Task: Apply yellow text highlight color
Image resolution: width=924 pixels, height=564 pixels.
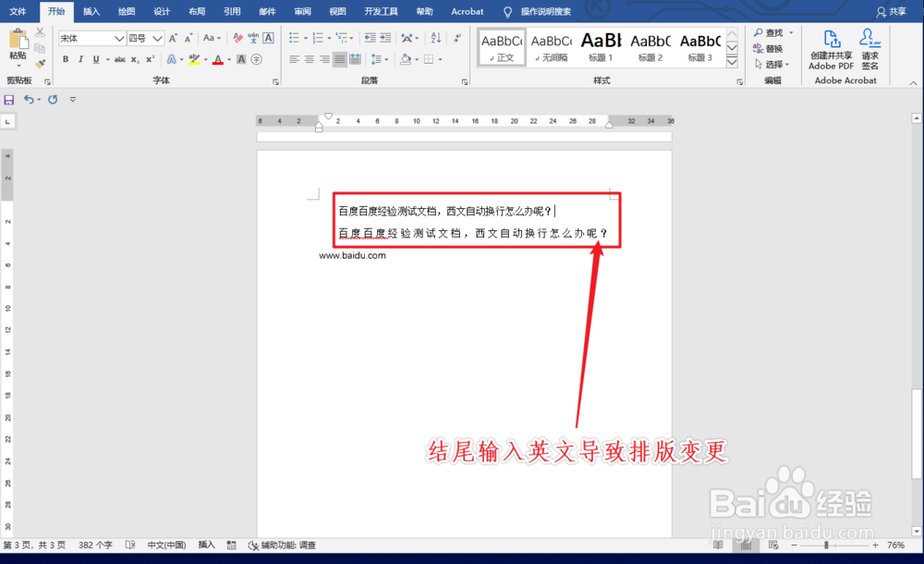Action: [194, 59]
